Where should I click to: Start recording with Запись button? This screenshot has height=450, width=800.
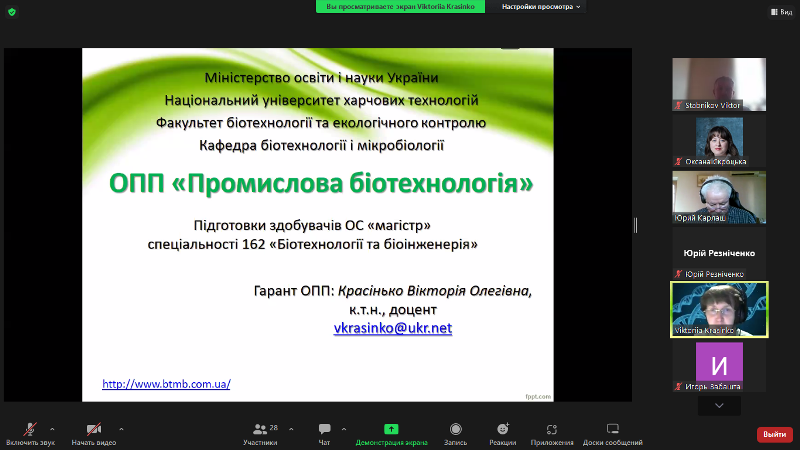point(456,434)
